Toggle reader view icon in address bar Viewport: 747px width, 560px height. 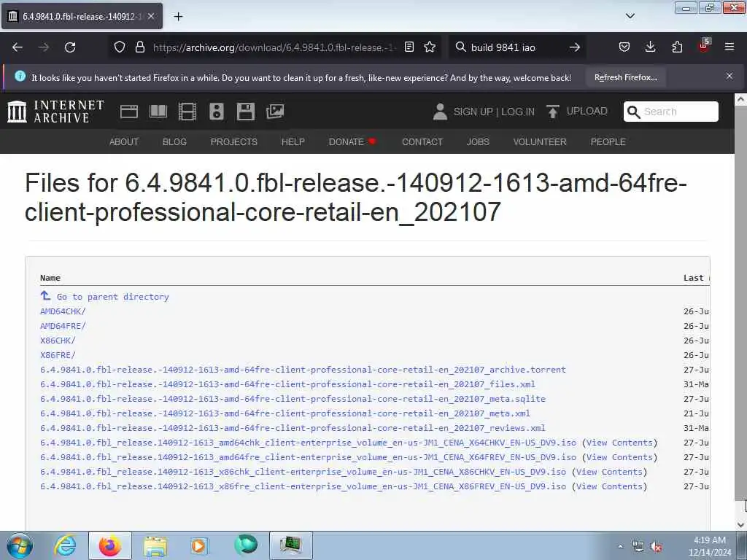click(x=409, y=47)
